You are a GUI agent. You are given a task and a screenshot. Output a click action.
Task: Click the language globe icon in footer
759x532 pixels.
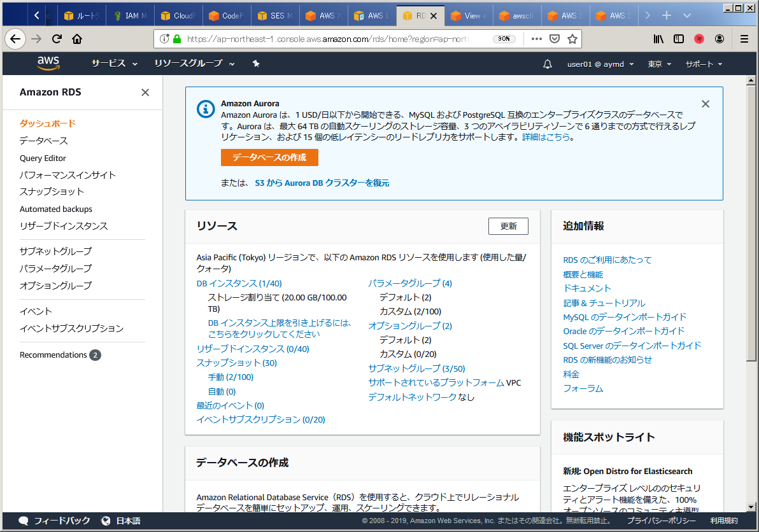coord(106,521)
